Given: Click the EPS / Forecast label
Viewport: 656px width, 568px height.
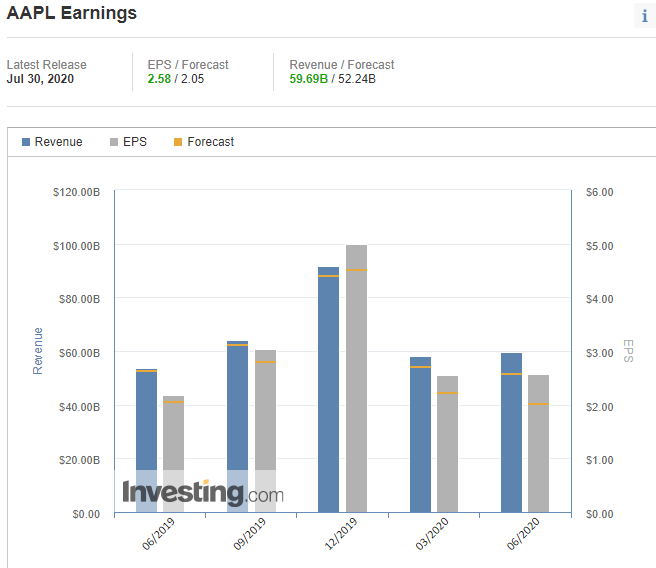Looking at the screenshot, I should coord(188,65).
